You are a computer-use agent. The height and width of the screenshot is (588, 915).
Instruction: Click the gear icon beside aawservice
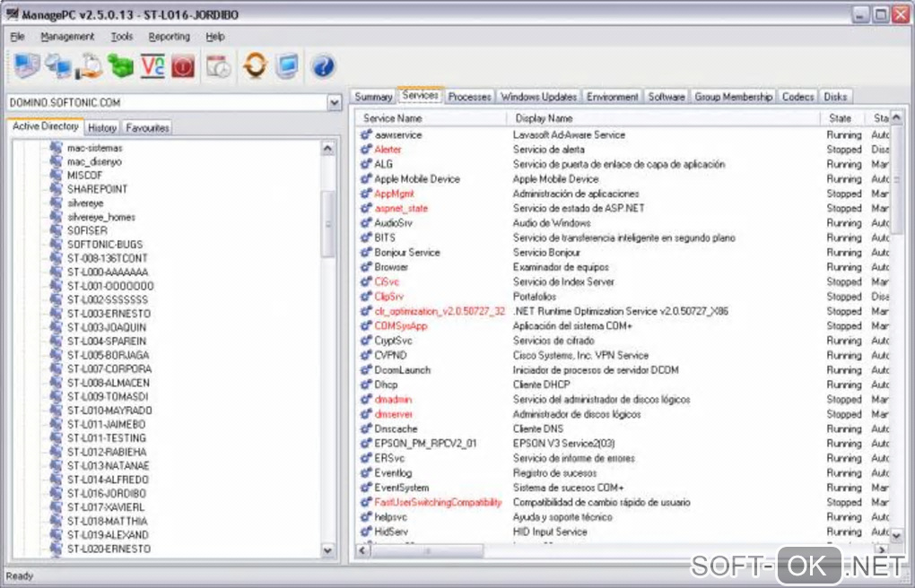[x=366, y=134]
